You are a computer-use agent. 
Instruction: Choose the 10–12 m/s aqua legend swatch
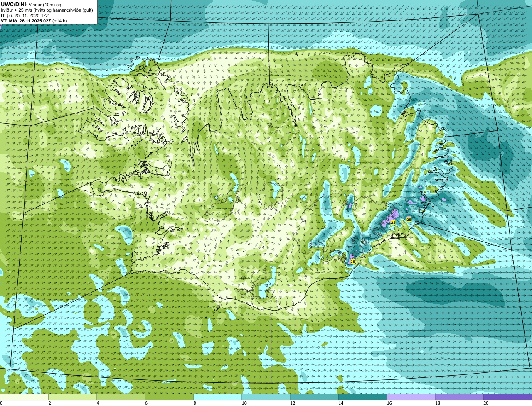point(266,397)
